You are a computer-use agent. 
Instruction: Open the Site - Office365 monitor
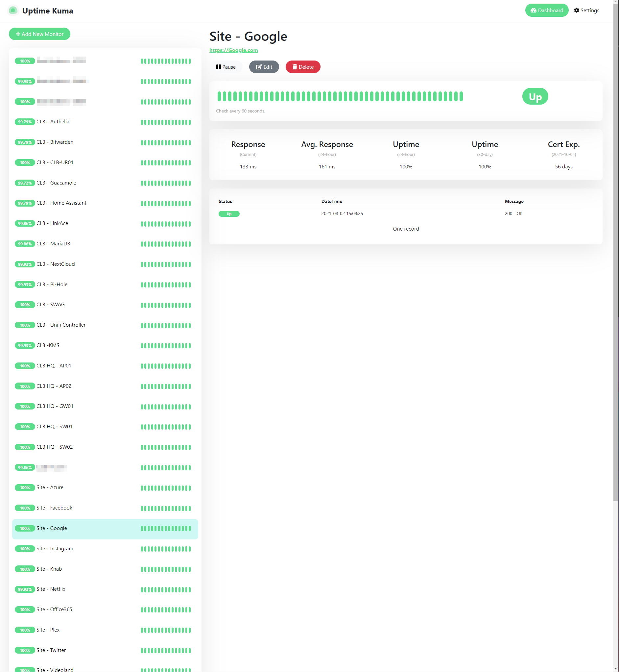[x=105, y=610]
